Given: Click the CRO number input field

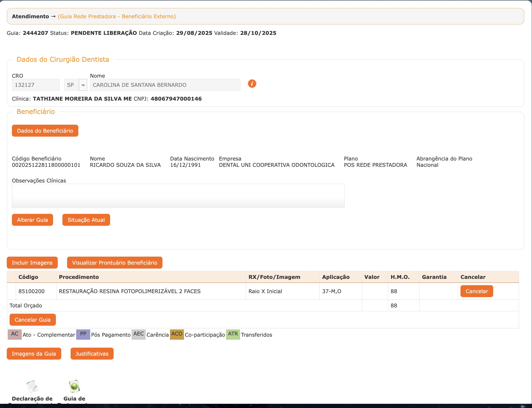Looking at the screenshot, I should (x=36, y=85).
